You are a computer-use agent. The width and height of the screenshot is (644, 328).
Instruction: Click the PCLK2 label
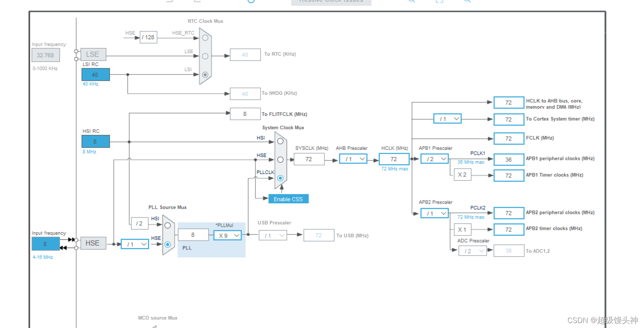tap(478, 208)
